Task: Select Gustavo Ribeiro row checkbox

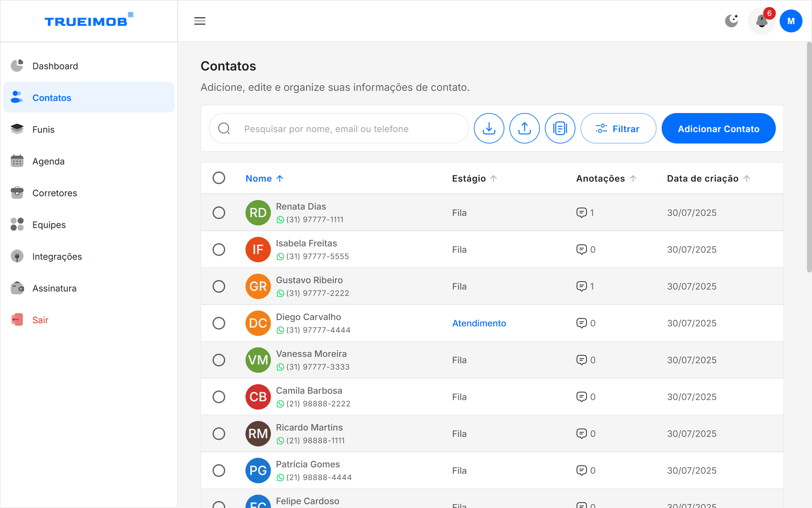Action: click(219, 286)
